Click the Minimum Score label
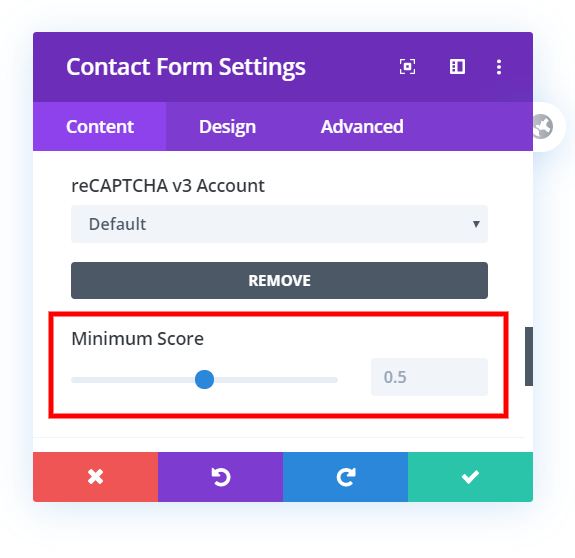Image resolution: width=575 pixels, height=558 pixels. pos(138,338)
